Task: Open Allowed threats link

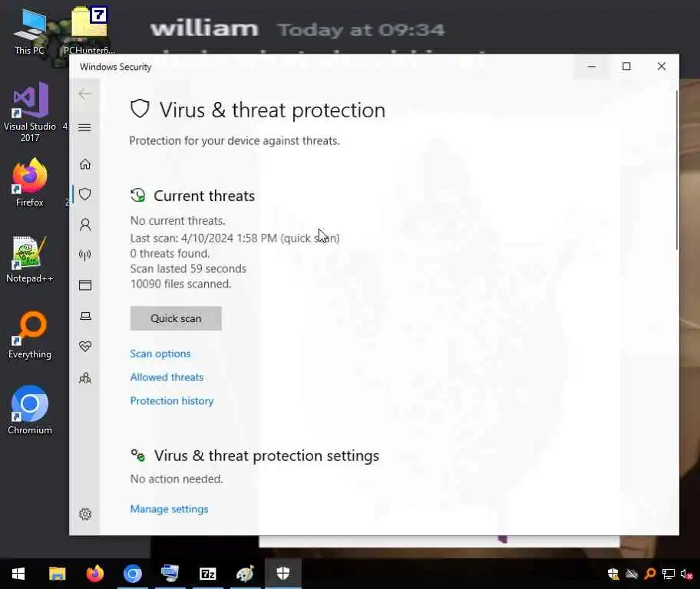Action: (x=167, y=377)
